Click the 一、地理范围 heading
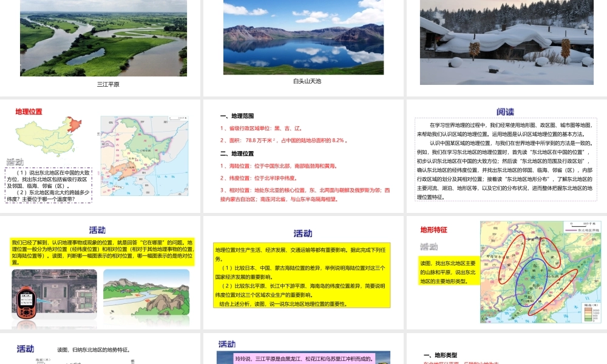This screenshot has height=364, width=607. (237, 116)
